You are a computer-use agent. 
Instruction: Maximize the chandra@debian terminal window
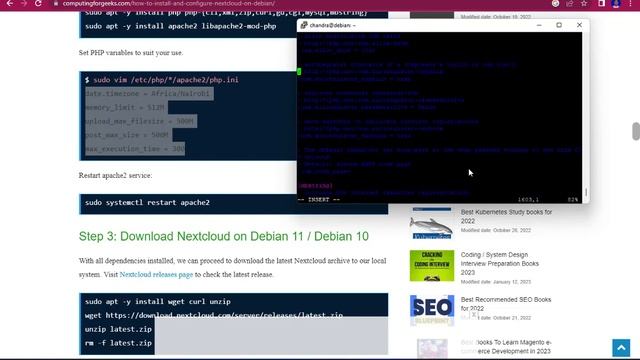(x=559, y=25)
